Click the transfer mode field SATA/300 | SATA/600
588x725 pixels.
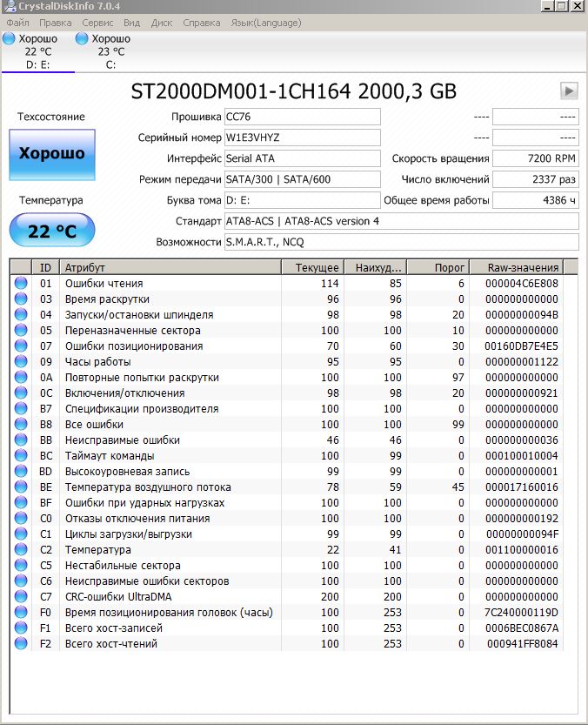point(303,179)
